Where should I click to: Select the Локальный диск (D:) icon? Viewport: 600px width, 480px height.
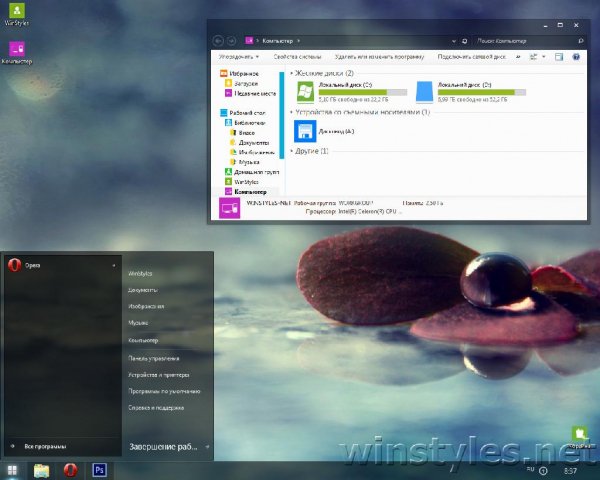pos(424,92)
